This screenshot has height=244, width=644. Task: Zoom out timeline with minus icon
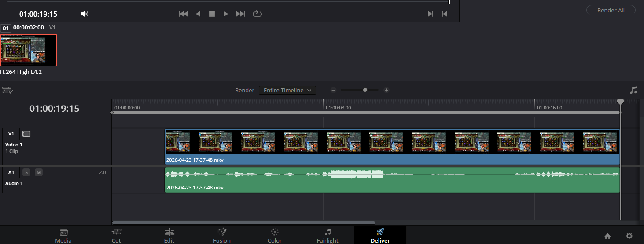point(334,90)
